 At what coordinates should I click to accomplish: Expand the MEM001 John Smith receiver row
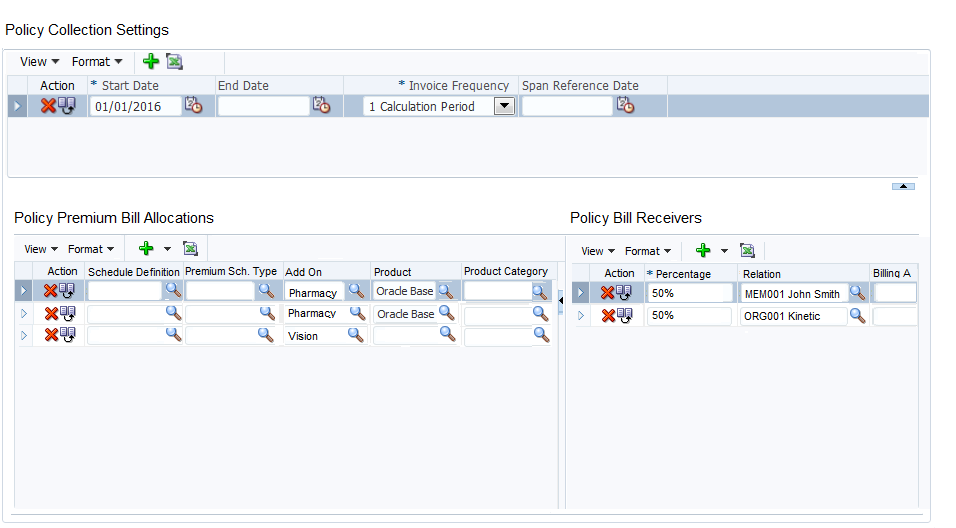[580, 293]
